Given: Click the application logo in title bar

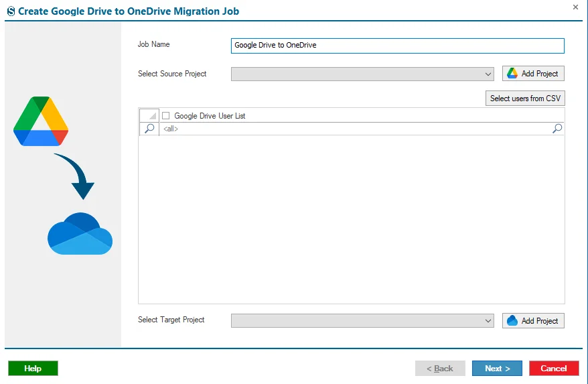Looking at the screenshot, I should point(11,11).
